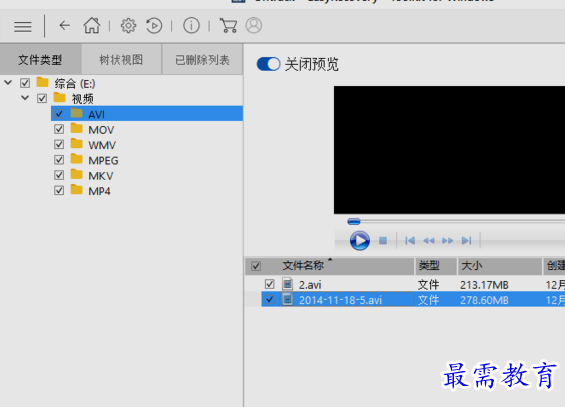Image resolution: width=565 pixels, height=407 pixels.
Task: Go back with the arrow icon
Action: point(64,26)
